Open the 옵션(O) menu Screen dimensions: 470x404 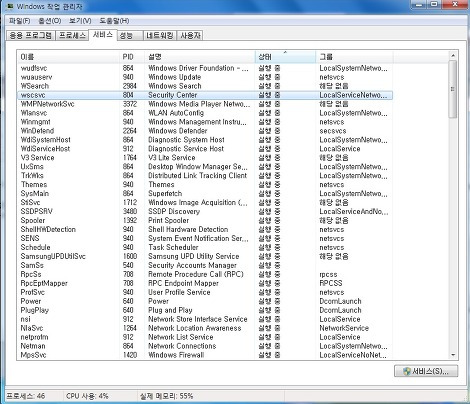(50, 21)
